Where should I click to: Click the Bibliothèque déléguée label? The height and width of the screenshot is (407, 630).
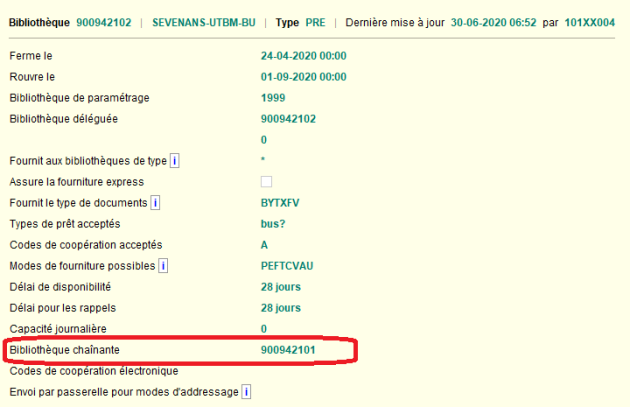(64, 119)
